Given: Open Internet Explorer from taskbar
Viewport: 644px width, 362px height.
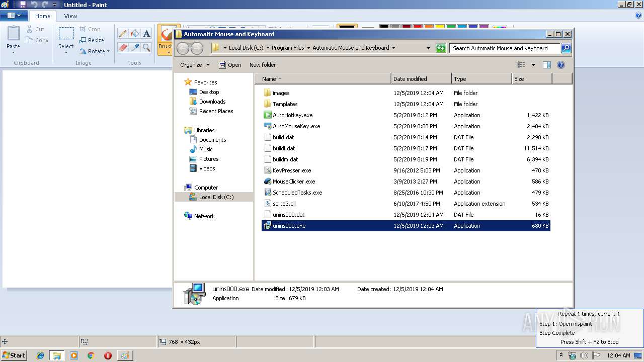Looking at the screenshot, I should [x=41, y=355].
